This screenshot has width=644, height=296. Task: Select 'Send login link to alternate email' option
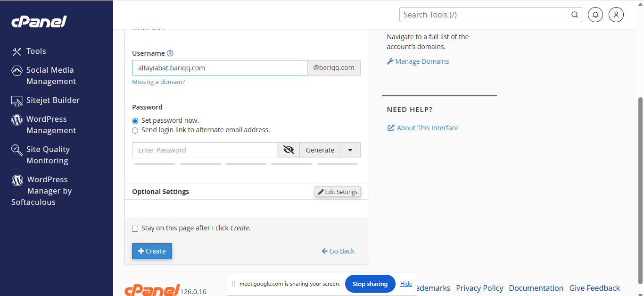135,130
